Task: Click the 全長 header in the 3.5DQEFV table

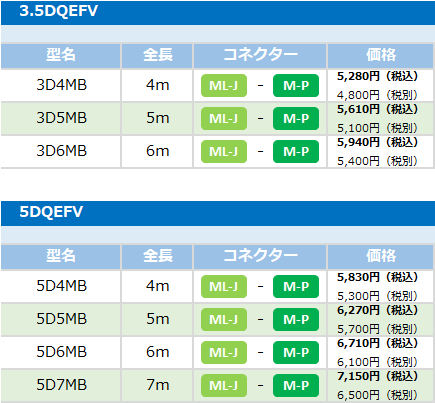Action: click(157, 56)
